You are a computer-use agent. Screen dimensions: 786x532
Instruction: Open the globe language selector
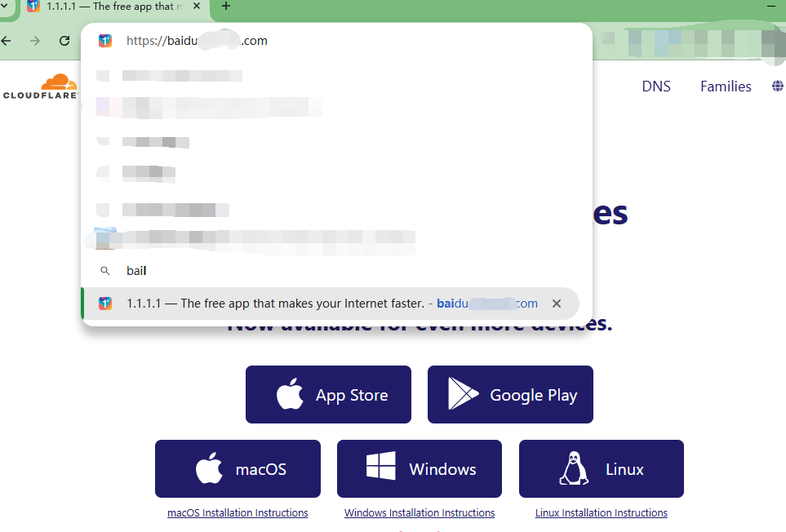(x=777, y=86)
